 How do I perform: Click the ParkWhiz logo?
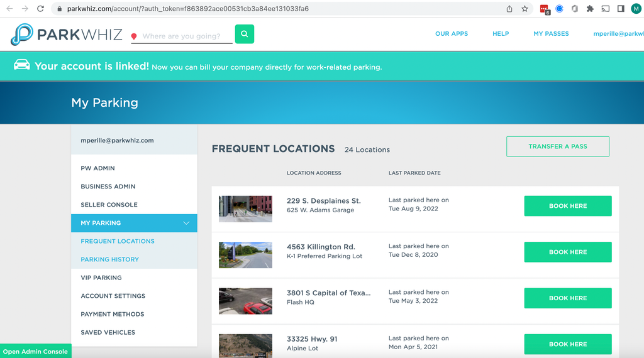(67, 34)
